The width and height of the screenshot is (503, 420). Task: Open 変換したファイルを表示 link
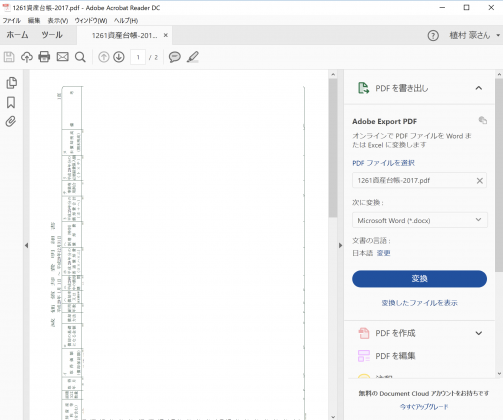[x=419, y=303]
